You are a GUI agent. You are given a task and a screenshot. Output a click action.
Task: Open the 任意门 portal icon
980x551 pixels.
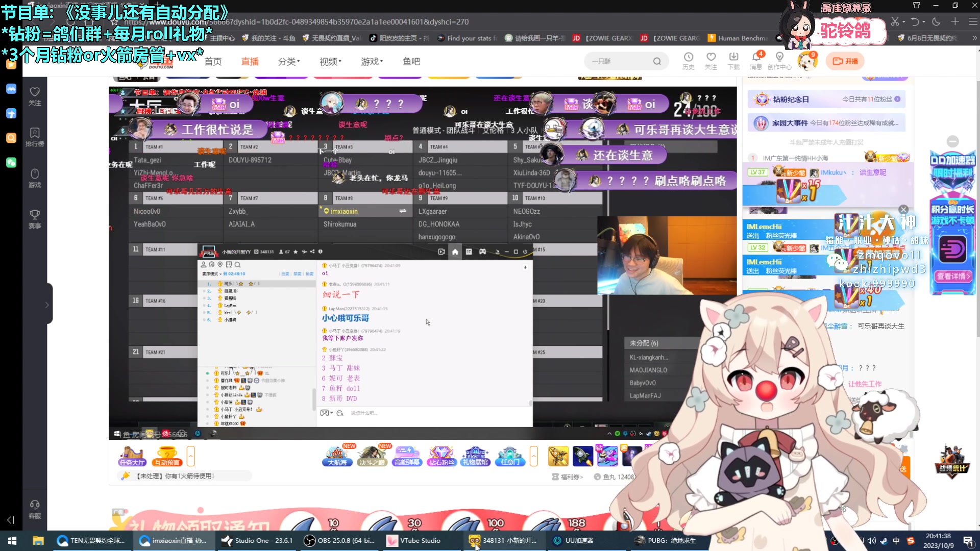(510, 456)
